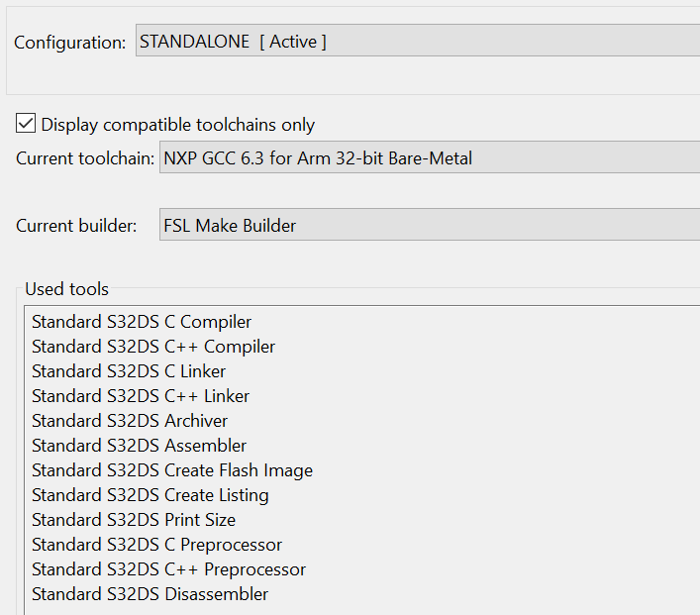
Task: Click the Current toolchain label
Action: pyautogui.click(x=85, y=158)
